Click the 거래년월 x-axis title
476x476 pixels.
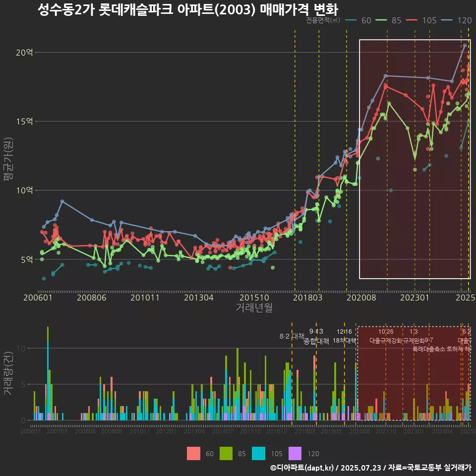(254, 307)
